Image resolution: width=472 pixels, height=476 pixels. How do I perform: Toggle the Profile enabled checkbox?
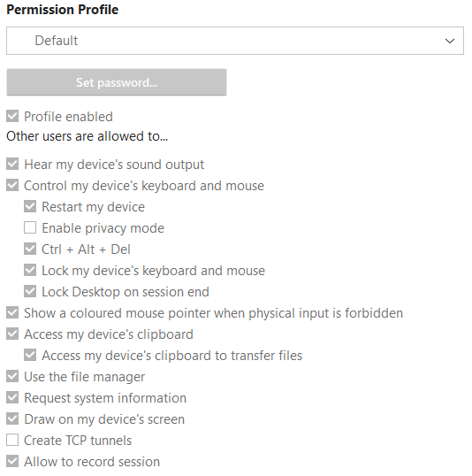12,116
